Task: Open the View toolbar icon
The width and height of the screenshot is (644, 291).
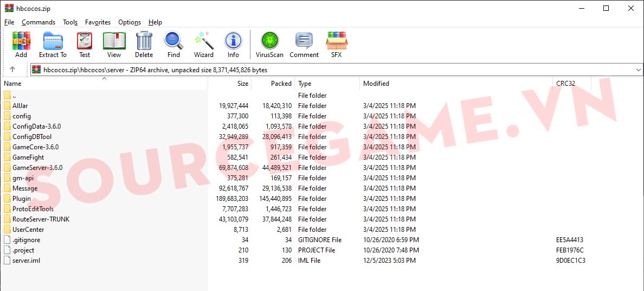Action: pos(114,44)
